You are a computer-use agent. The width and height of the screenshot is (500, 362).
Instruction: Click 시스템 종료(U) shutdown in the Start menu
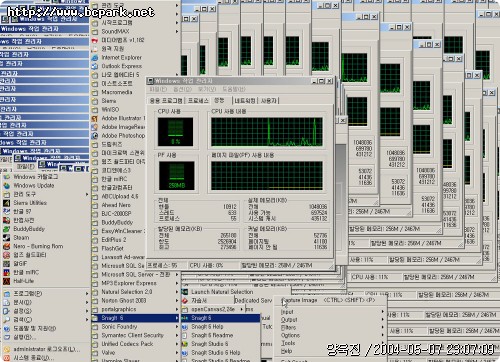tap(33, 358)
